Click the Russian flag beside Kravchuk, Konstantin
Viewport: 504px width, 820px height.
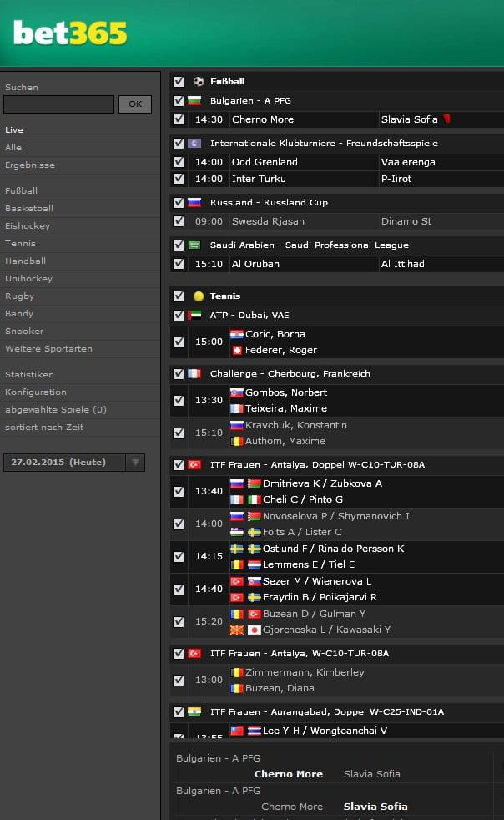[x=237, y=425]
